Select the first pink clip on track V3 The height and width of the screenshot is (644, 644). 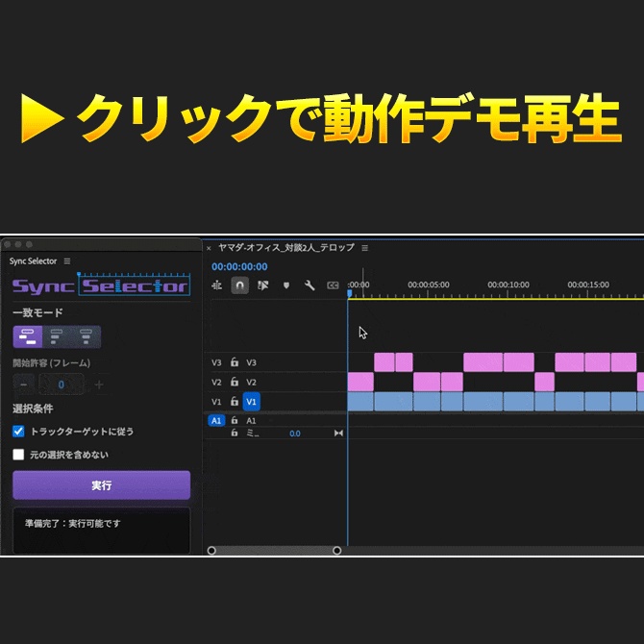(x=384, y=361)
